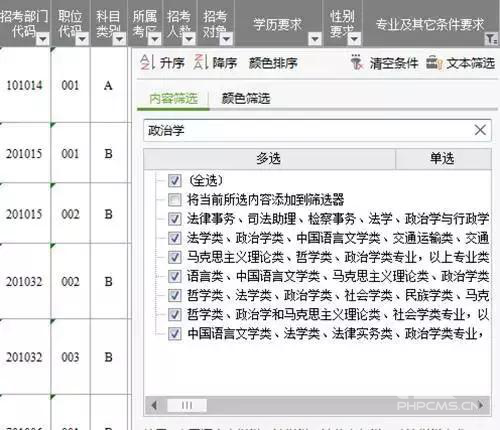Click the 颜色排序 color sort button
The width and height of the screenshot is (500, 430).
(x=273, y=63)
